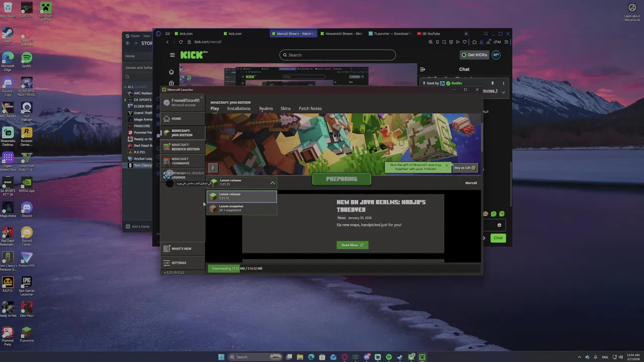
Task: Dismiss the gift of Minecraft banner
Action: tap(446, 165)
